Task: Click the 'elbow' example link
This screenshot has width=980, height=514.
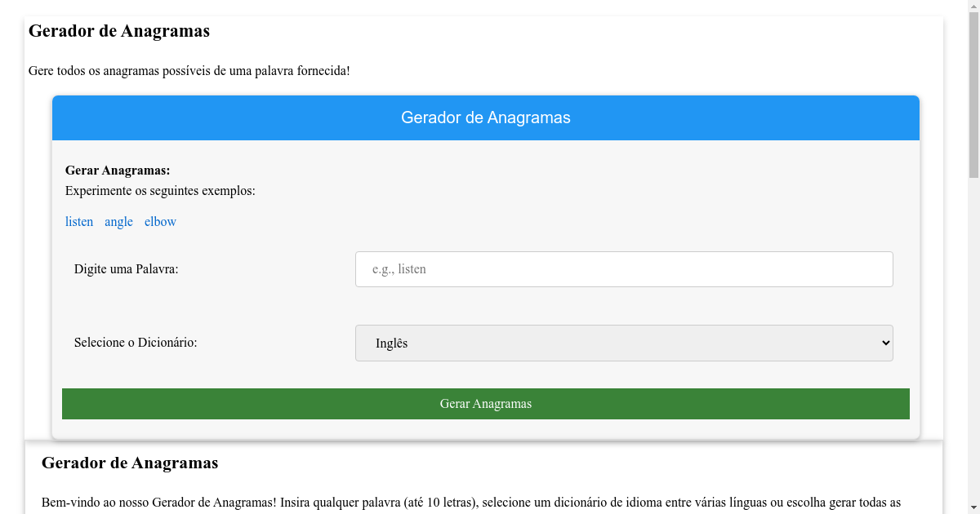Action: click(160, 221)
